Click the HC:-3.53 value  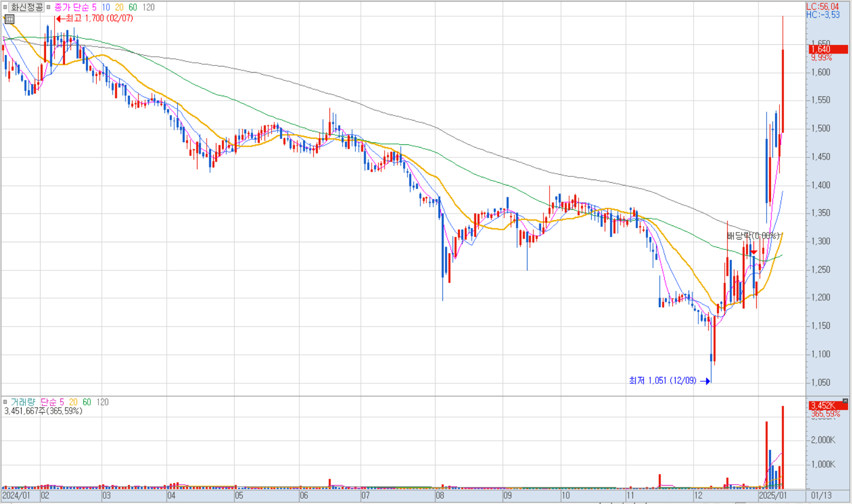coord(823,15)
